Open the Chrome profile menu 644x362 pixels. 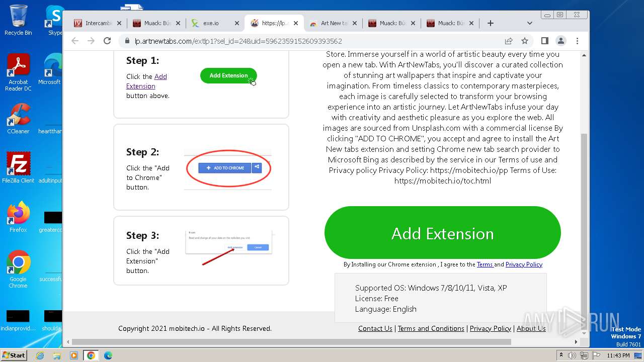point(560,41)
